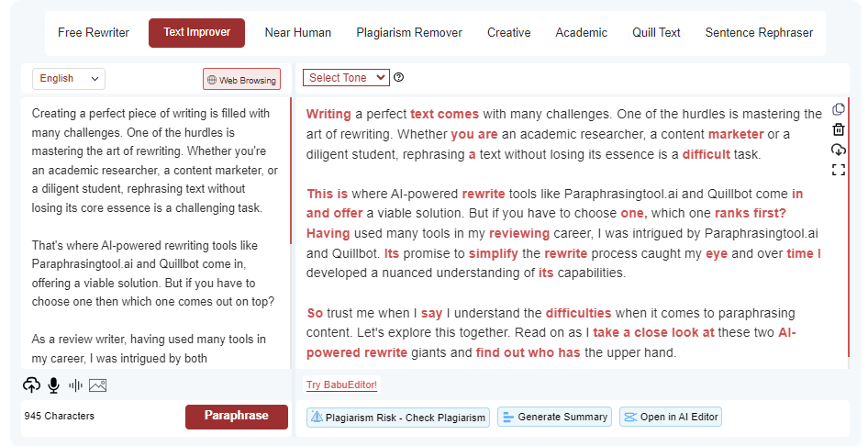Upload a file with the cloud upload icon
Viewport: 868px width, 446px height.
[x=31, y=385]
